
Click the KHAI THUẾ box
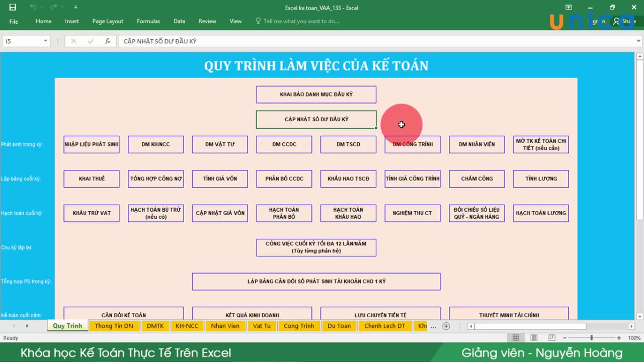pos(92,178)
